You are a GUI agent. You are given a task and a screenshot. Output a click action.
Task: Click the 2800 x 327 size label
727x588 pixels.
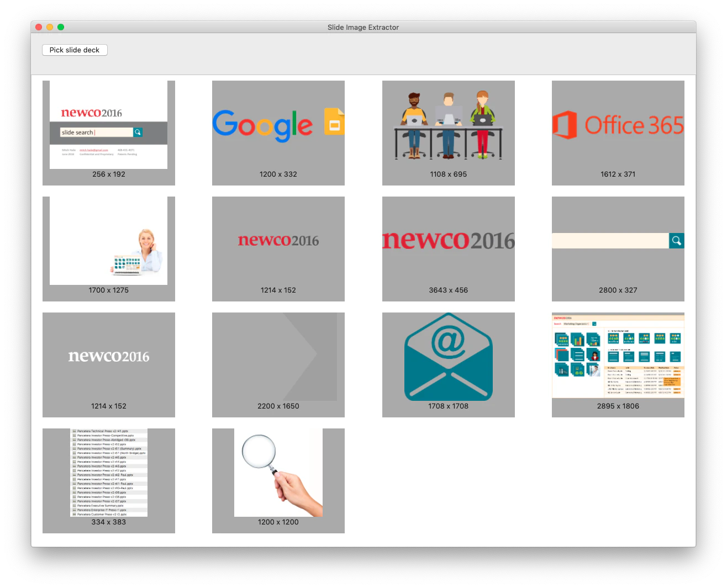coord(618,290)
